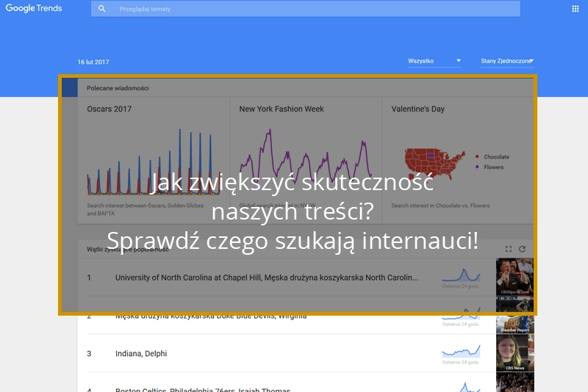Open the Oscars 2017 featured story
Image resolution: width=588 pixels, height=392 pixels.
pos(154,161)
